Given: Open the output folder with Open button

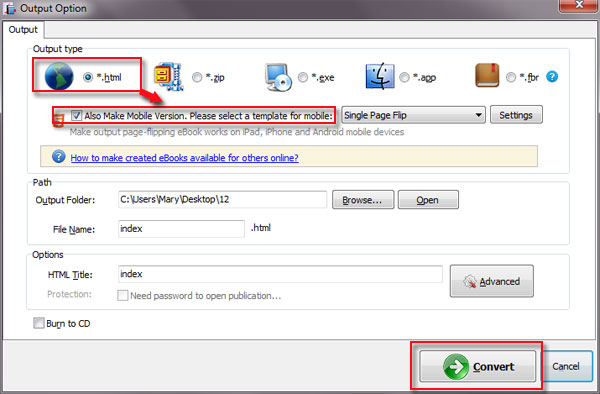Looking at the screenshot, I should 428,200.
